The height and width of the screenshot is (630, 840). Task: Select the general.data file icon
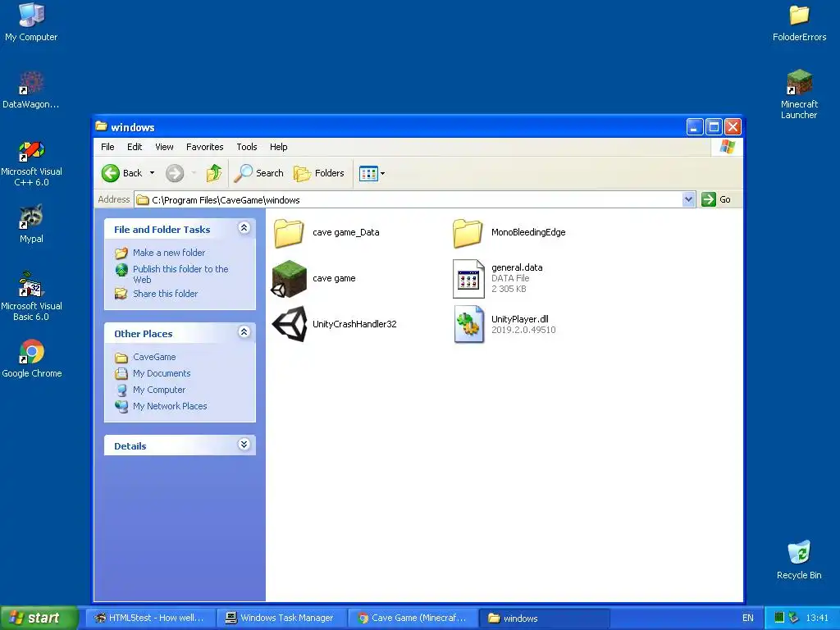click(x=468, y=279)
